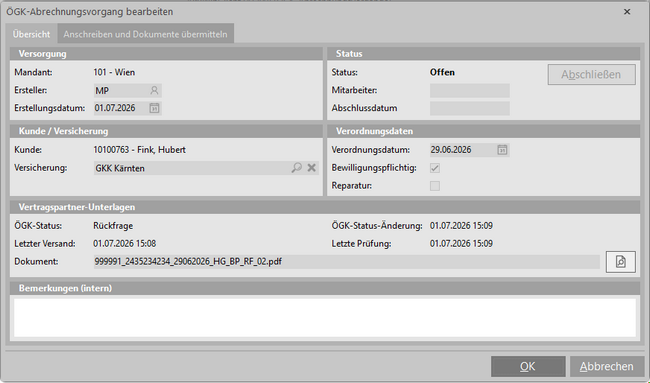Preview the document with the file icon
Image resolution: width=650 pixels, height=383 pixels.
[x=621, y=262]
